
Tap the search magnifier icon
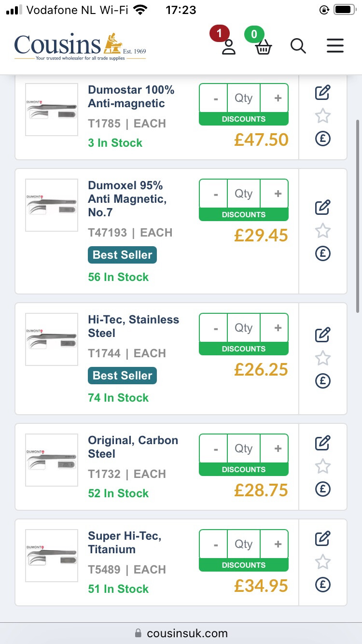tap(298, 46)
